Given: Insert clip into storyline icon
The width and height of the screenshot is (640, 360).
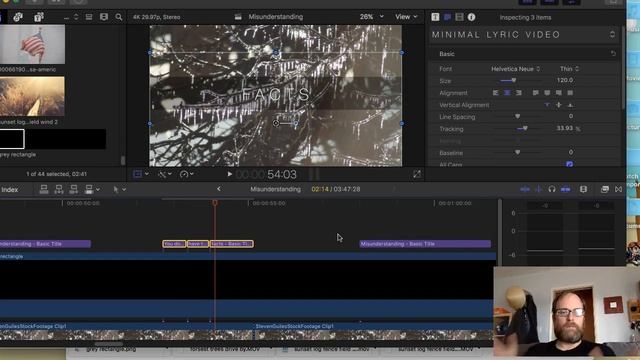Looking at the screenshot, I should coord(59,189).
